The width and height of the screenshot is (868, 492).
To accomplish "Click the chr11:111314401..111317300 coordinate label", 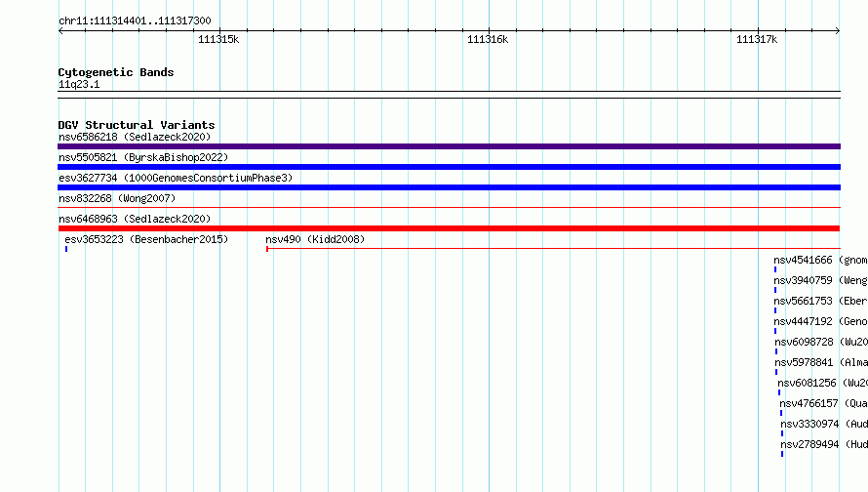I will [135, 20].
